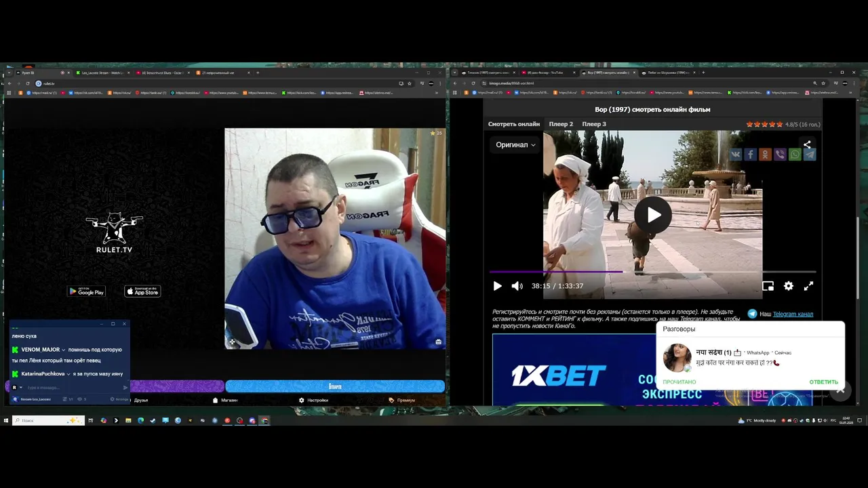Screen dimensions: 868x488
Task: Click the purple button in Rulet.tv
Action: pos(177,386)
